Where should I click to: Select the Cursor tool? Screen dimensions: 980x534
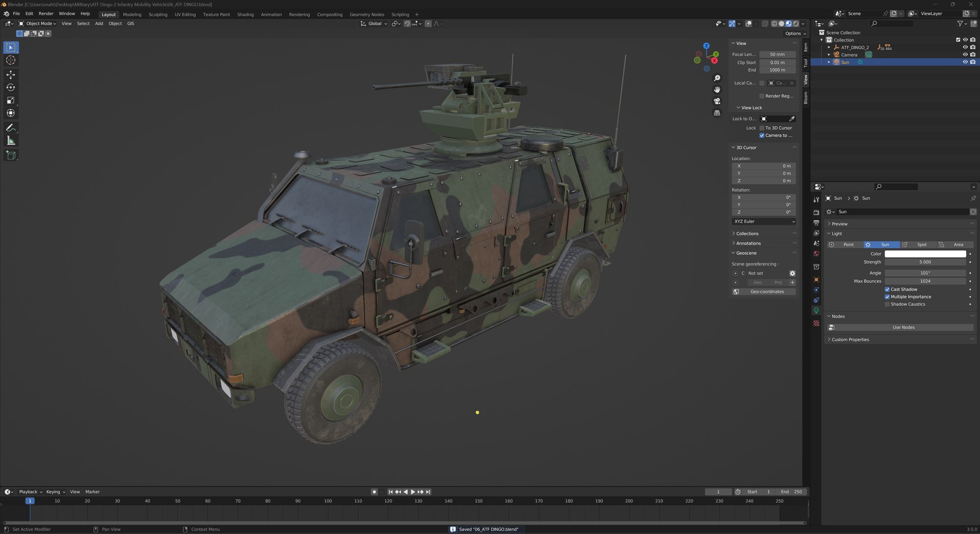click(x=11, y=60)
